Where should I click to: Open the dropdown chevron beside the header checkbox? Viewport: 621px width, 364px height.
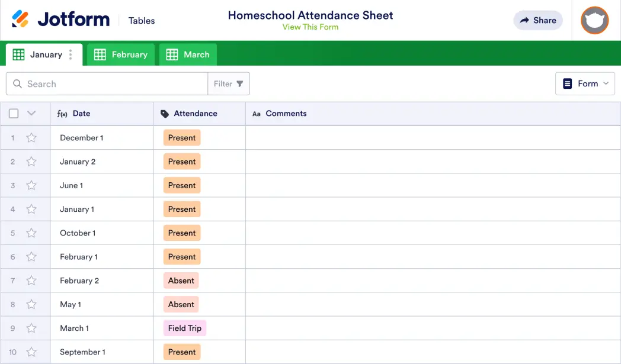pos(31,113)
